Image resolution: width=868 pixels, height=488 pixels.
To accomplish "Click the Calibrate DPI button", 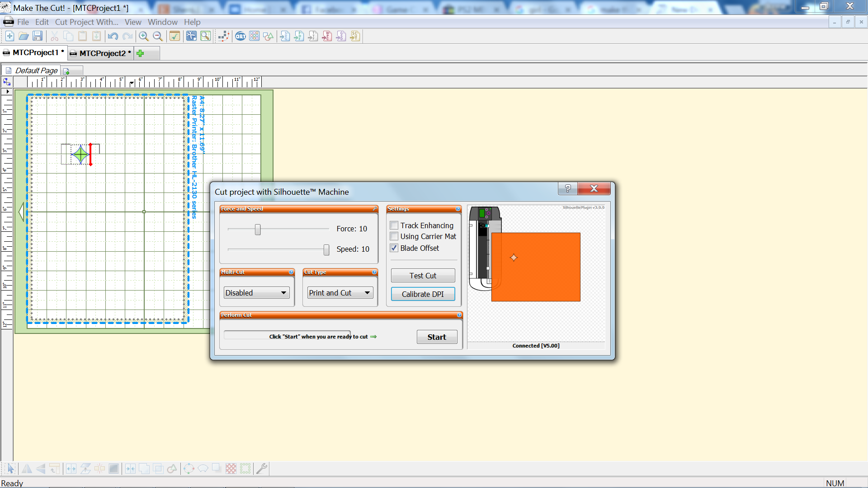I will pyautogui.click(x=423, y=294).
